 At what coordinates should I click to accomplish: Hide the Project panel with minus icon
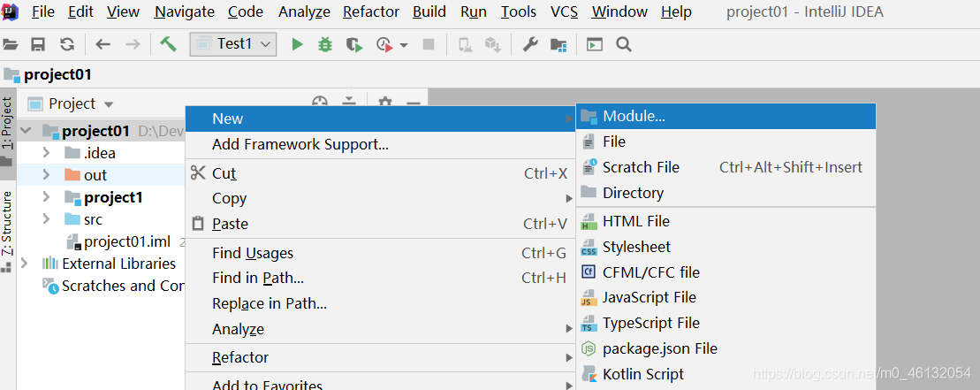413,103
